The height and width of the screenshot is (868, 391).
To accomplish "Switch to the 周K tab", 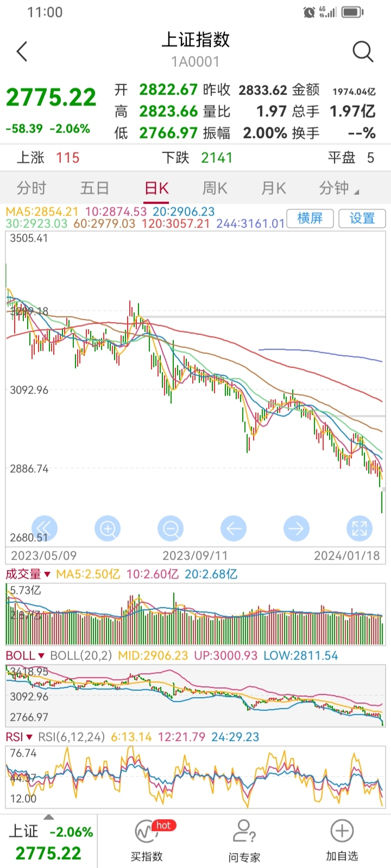I will [x=215, y=188].
